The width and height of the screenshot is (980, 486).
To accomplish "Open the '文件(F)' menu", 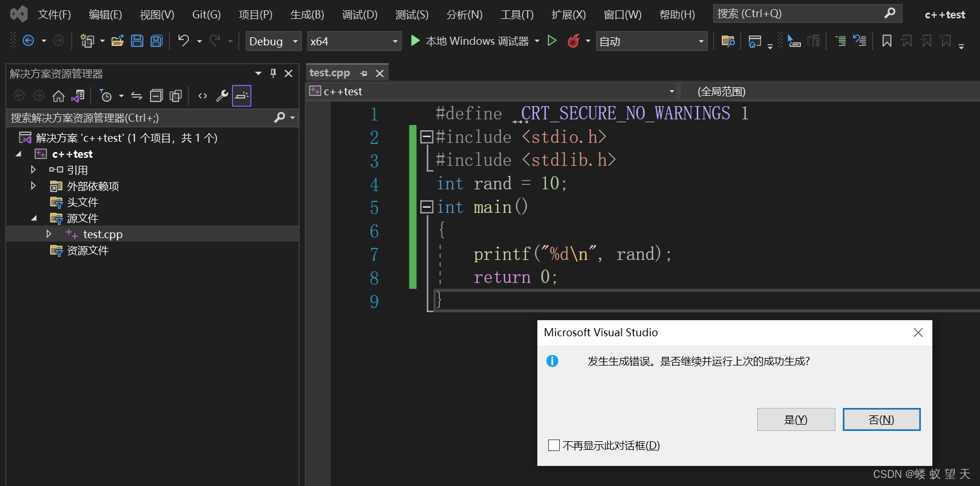I will pos(54,14).
